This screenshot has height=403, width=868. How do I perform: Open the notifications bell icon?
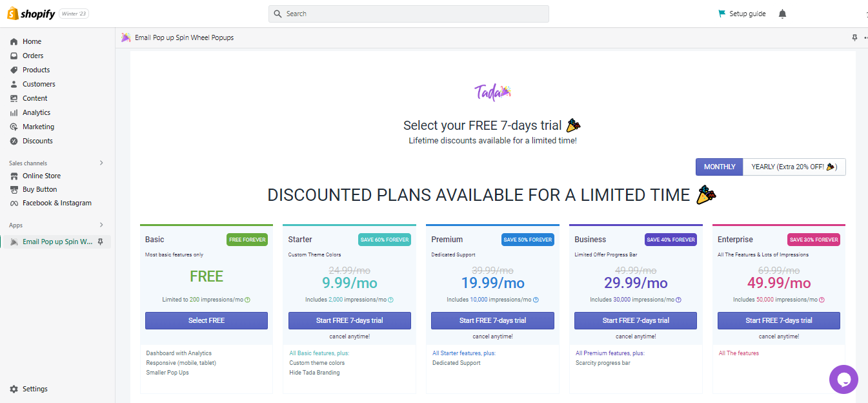782,14
